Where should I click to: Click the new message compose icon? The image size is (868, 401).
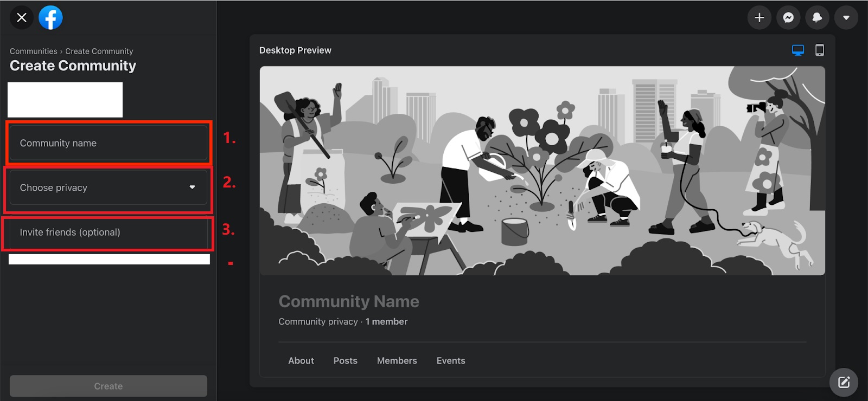(844, 383)
